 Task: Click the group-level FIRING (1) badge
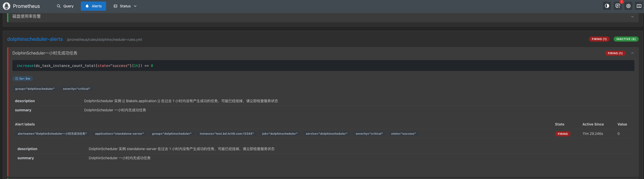[x=599, y=39]
